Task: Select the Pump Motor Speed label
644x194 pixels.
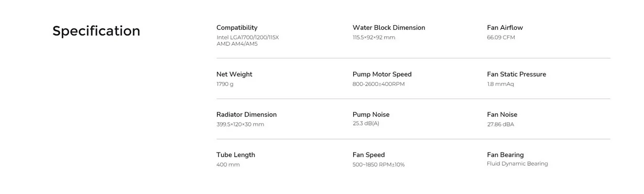Action: point(382,74)
